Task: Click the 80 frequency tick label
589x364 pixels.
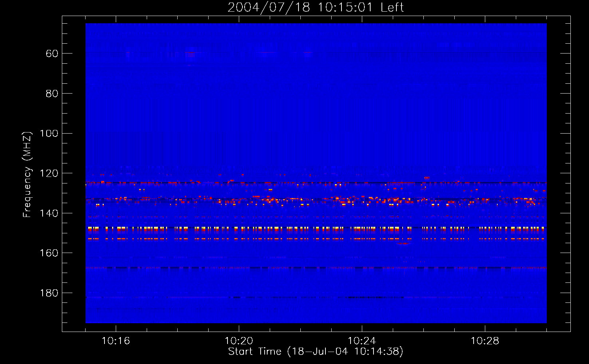Action: tap(52, 94)
